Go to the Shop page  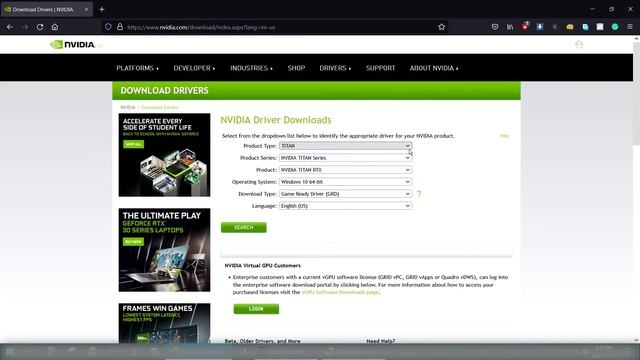[x=296, y=68]
